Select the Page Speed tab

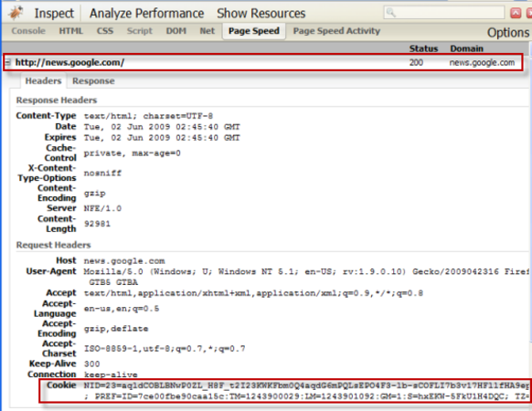[x=254, y=31]
